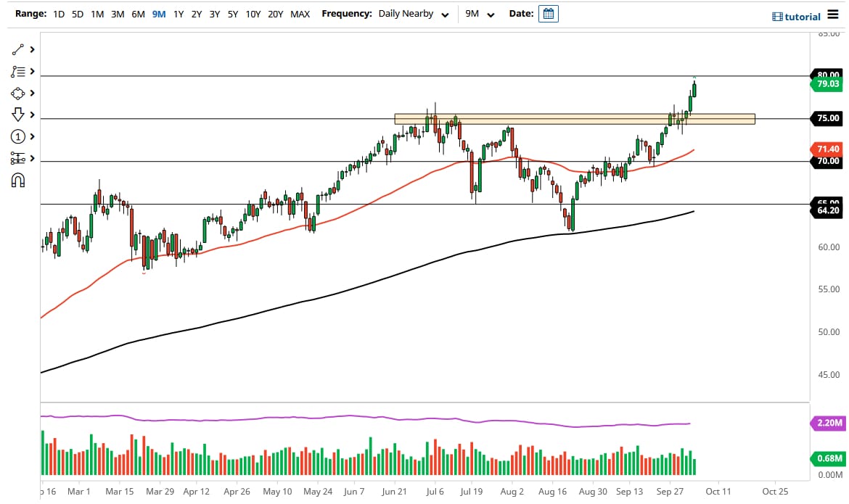Open the date picker calendar

click(549, 14)
